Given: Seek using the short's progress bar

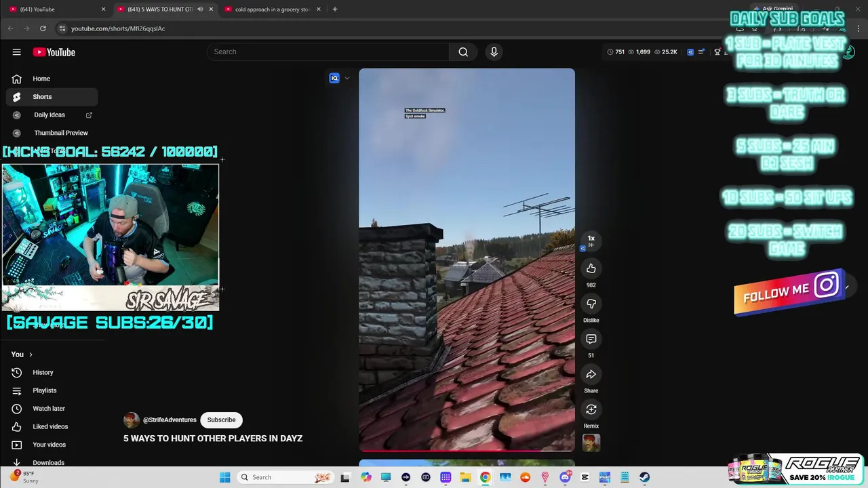Looking at the screenshot, I should (467, 450).
